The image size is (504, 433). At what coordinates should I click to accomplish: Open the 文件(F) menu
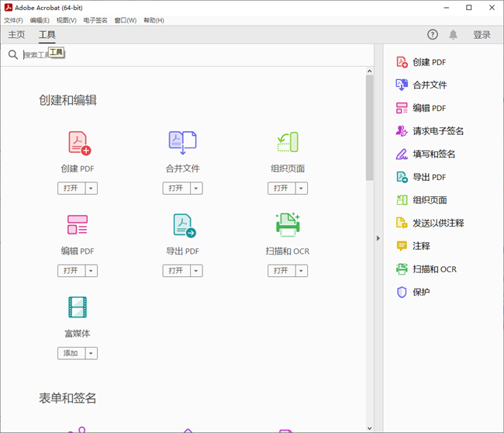click(13, 20)
